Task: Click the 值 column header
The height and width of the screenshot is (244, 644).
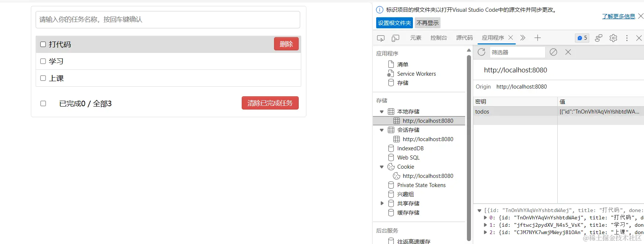Action: (x=601, y=102)
